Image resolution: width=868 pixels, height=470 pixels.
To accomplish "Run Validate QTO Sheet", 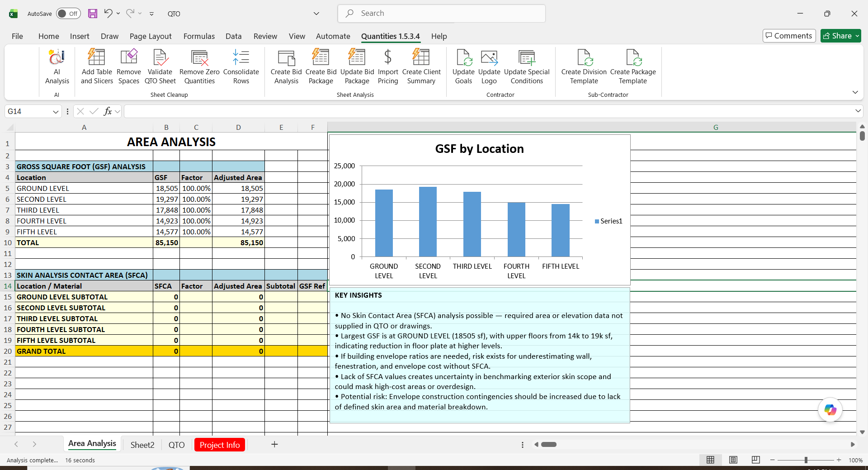I will click(160, 66).
